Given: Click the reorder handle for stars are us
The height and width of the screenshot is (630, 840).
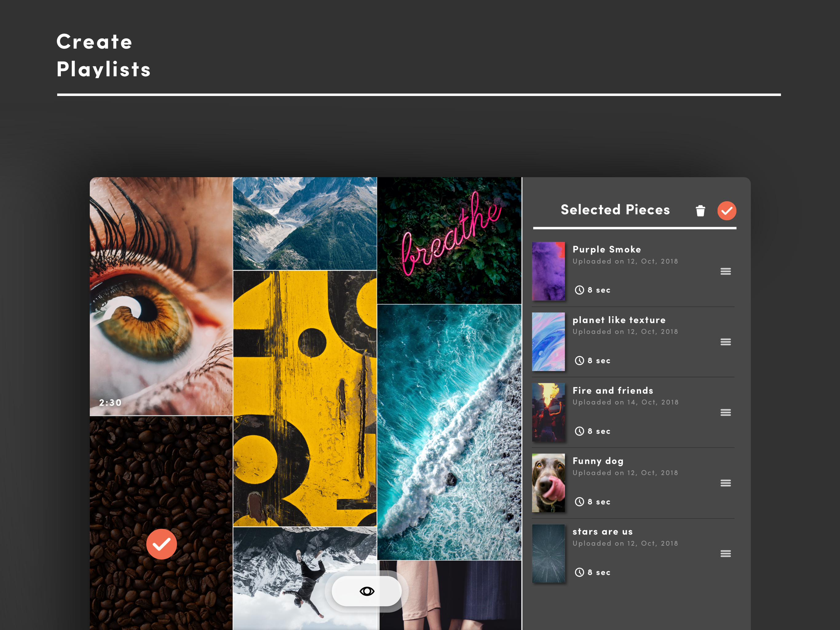Looking at the screenshot, I should (x=725, y=554).
